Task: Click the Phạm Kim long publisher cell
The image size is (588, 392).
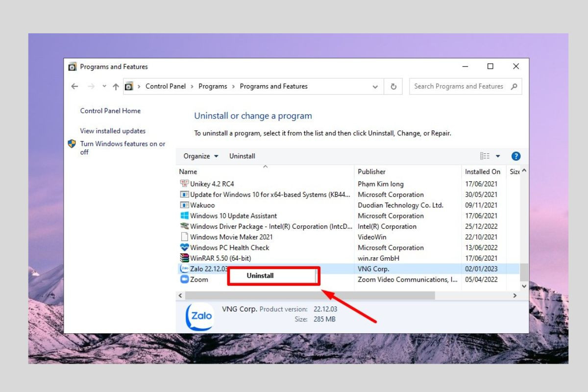Action: [x=381, y=184]
